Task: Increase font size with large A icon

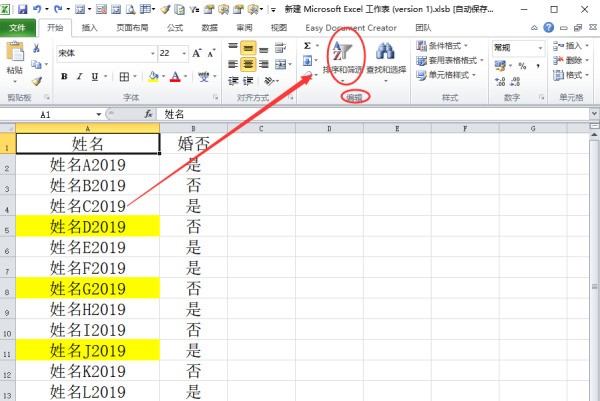Action: click(197, 53)
